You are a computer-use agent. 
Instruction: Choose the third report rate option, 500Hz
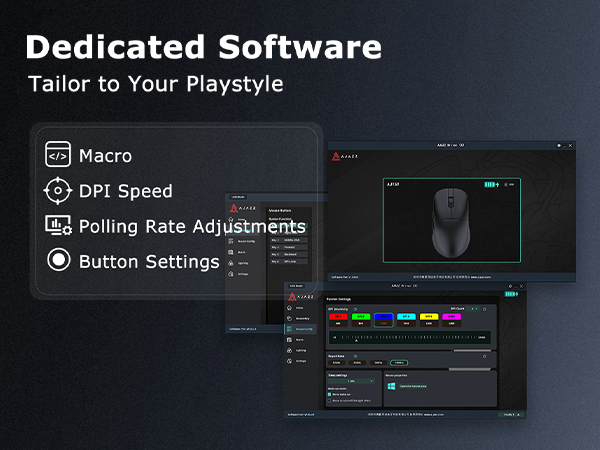point(378,362)
